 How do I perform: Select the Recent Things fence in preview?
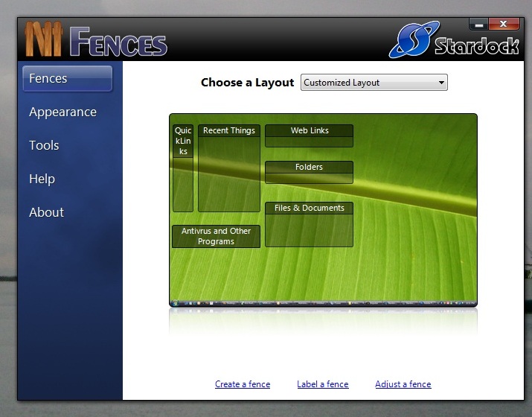pos(229,168)
